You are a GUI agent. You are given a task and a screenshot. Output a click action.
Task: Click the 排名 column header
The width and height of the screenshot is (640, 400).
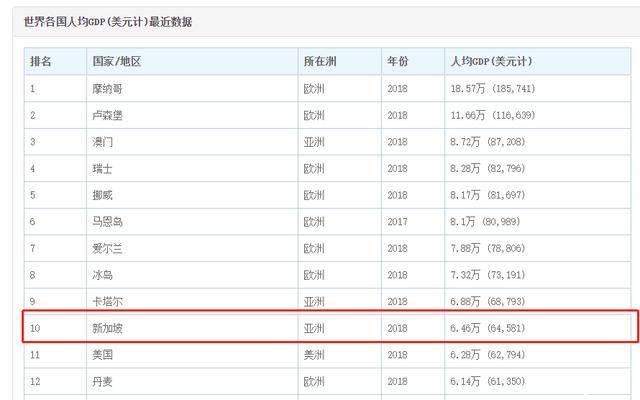point(41,62)
